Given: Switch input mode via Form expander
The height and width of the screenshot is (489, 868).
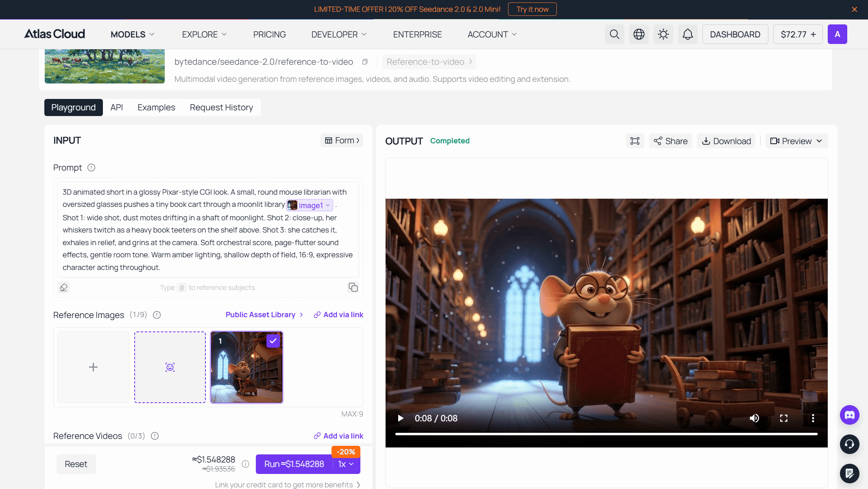Looking at the screenshot, I should pos(342,140).
